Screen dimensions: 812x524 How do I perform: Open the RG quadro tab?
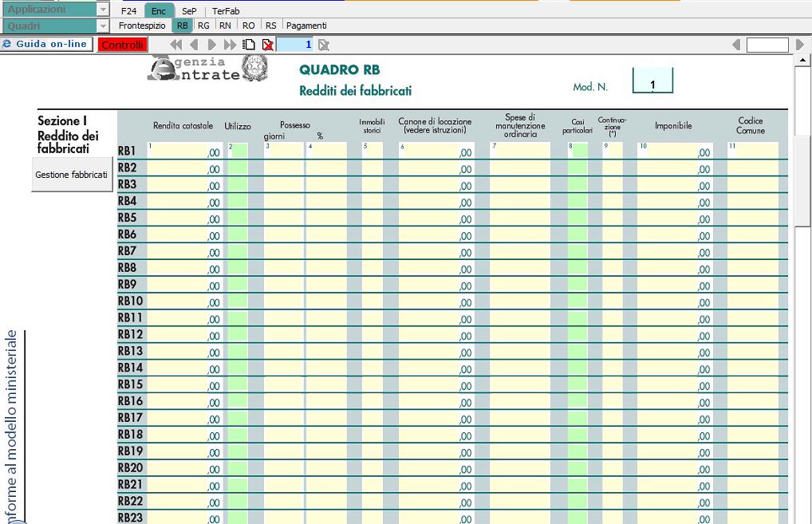[x=203, y=26]
